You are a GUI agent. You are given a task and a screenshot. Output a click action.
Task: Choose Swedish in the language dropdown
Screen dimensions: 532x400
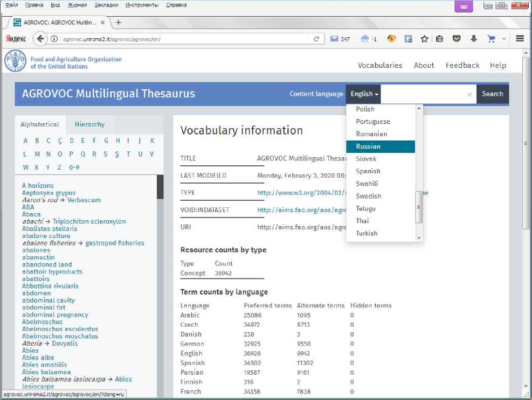click(368, 196)
